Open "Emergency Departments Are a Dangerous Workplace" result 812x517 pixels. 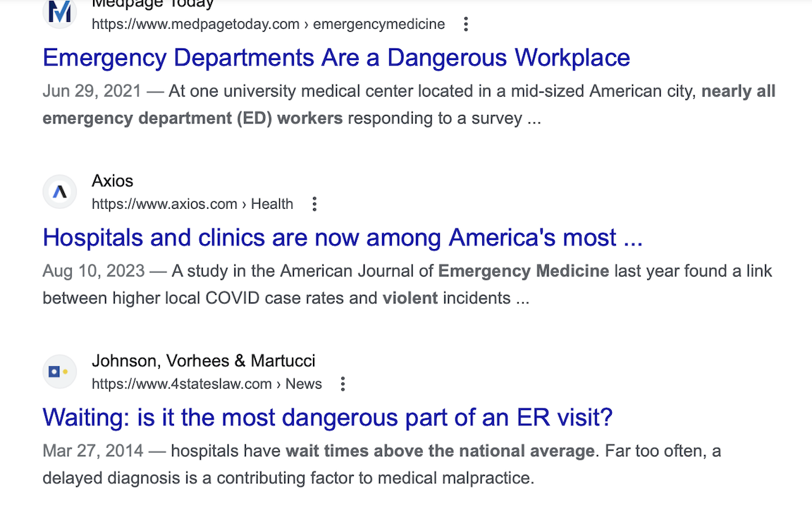point(336,58)
